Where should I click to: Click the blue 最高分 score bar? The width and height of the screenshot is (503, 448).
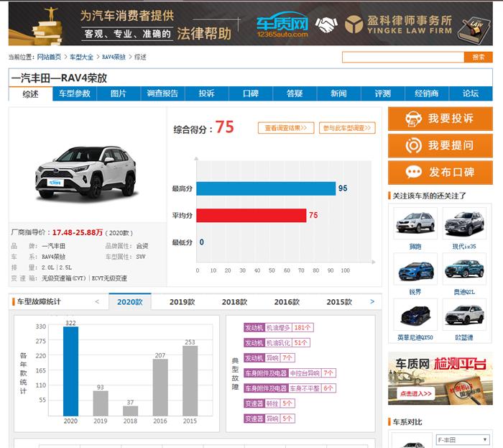[266, 188]
